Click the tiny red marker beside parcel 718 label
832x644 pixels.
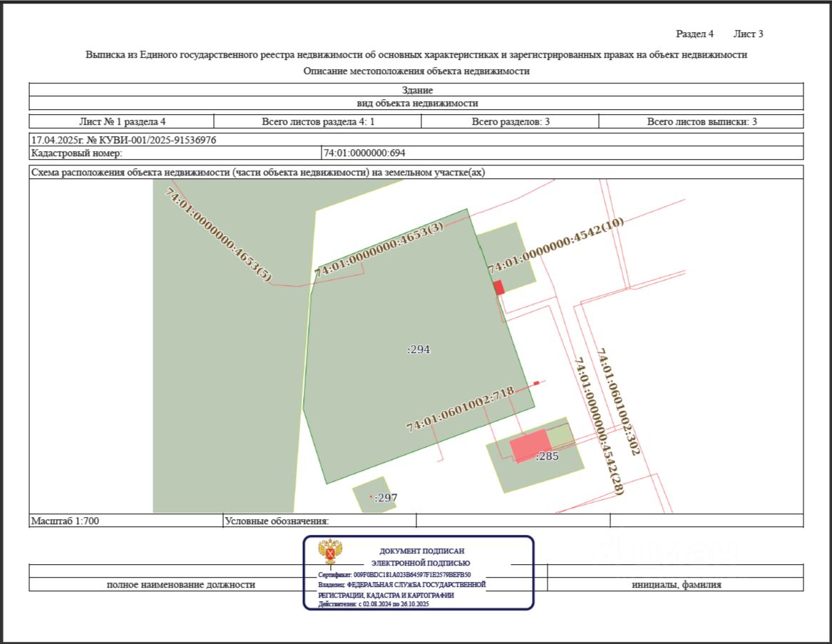coord(536,383)
